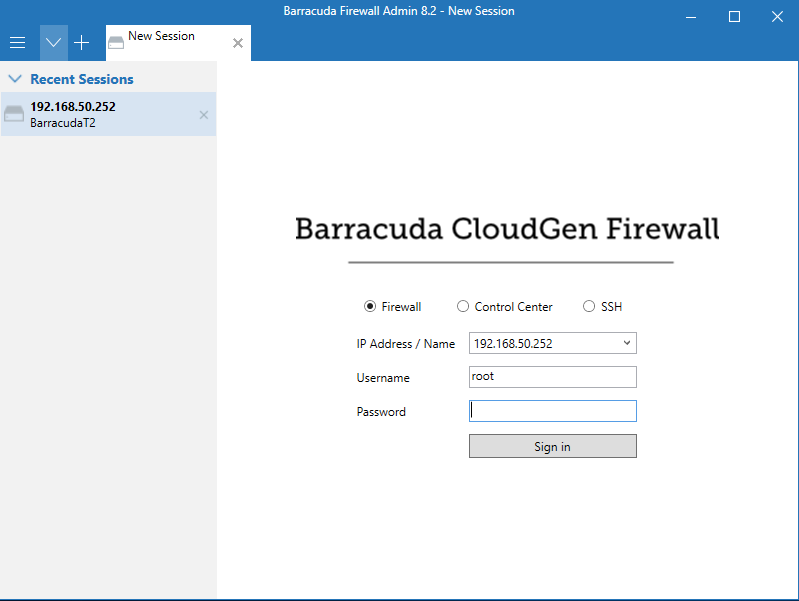Add a new session tab with plus

pos(82,43)
